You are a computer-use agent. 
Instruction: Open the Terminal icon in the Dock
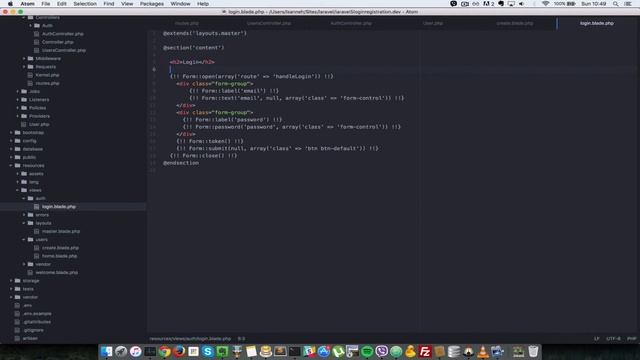[x=294, y=351]
